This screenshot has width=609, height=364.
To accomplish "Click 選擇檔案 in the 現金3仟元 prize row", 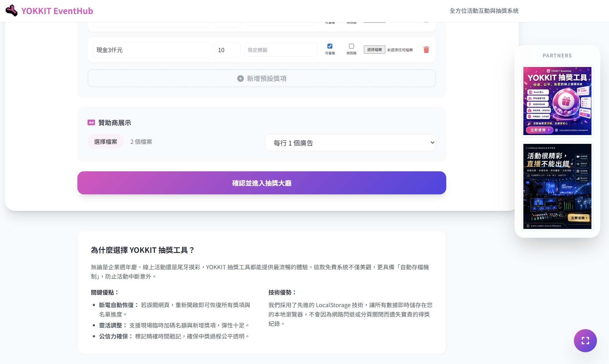I will click(375, 50).
